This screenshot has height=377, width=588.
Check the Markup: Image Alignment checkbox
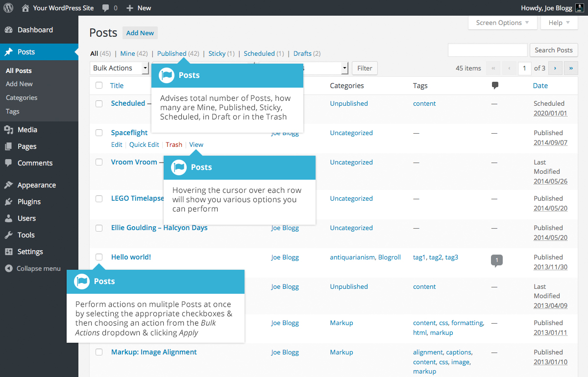pyautogui.click(x=99, y=352)
